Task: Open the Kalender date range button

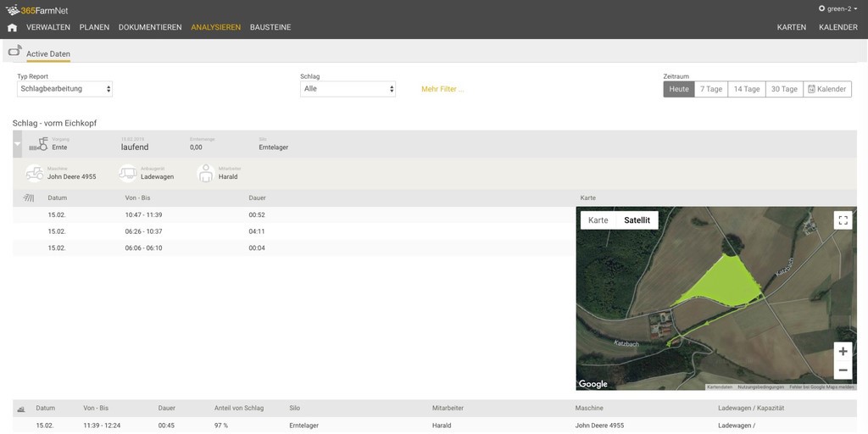Action: (826, 89)
